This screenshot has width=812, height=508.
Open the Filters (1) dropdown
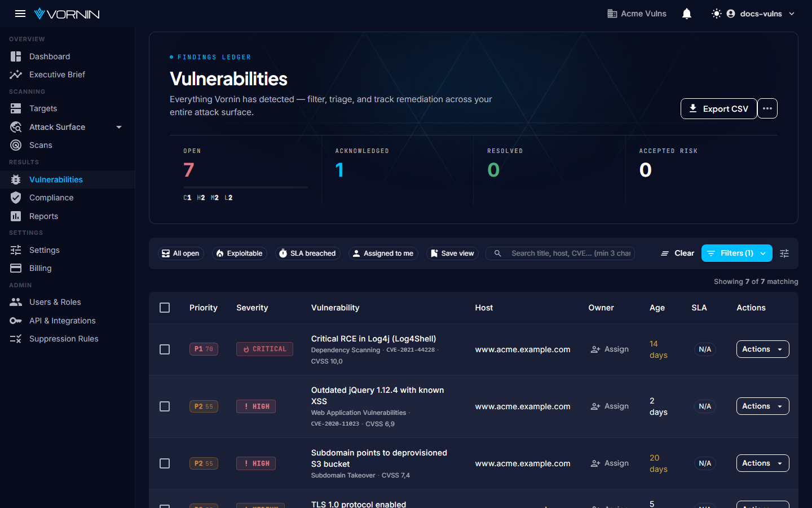point(737,253)
